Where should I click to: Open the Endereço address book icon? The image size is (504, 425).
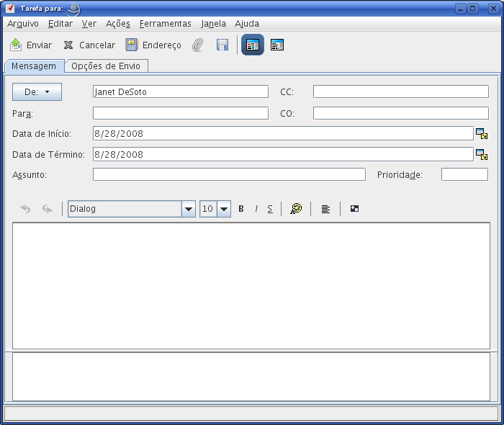point(132,45)
